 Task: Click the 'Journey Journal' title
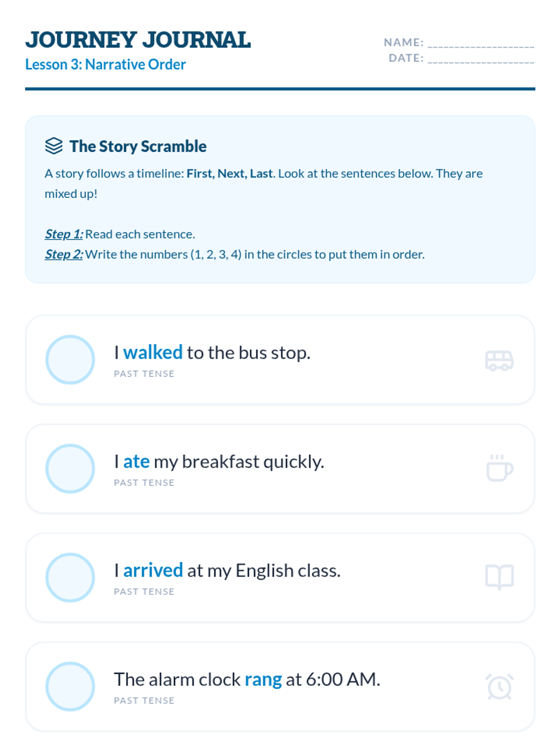tap(138, 40)
